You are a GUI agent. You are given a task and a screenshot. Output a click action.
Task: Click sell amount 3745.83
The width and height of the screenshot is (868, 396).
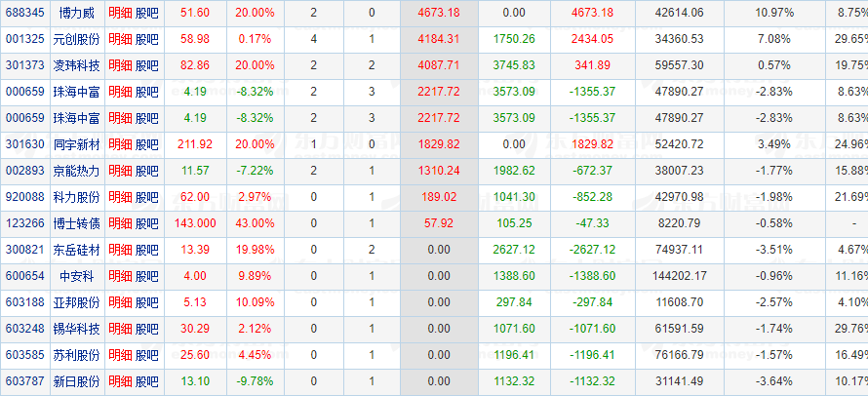[514, 65]
